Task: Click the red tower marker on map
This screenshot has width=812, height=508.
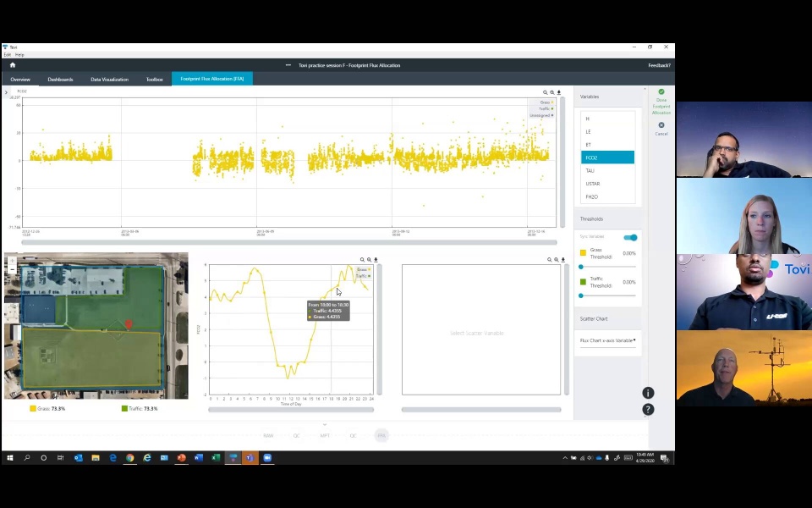Action: click(x=129, y=324)
